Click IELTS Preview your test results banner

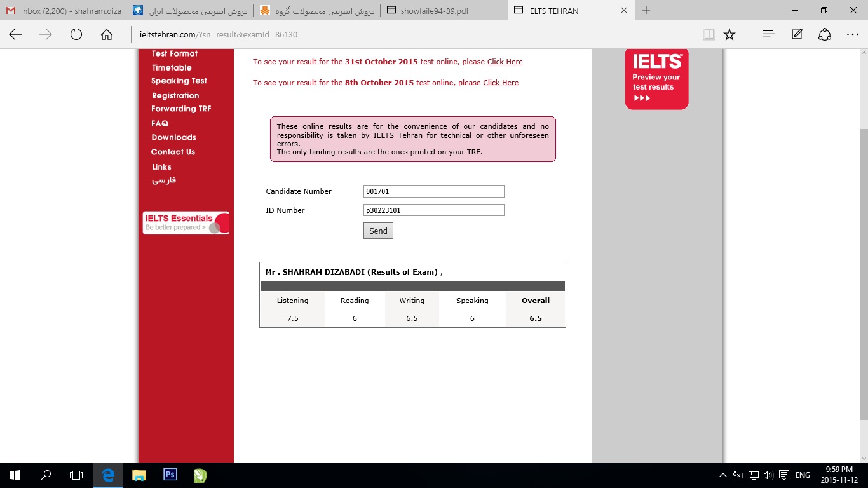[x=657, y=78]
